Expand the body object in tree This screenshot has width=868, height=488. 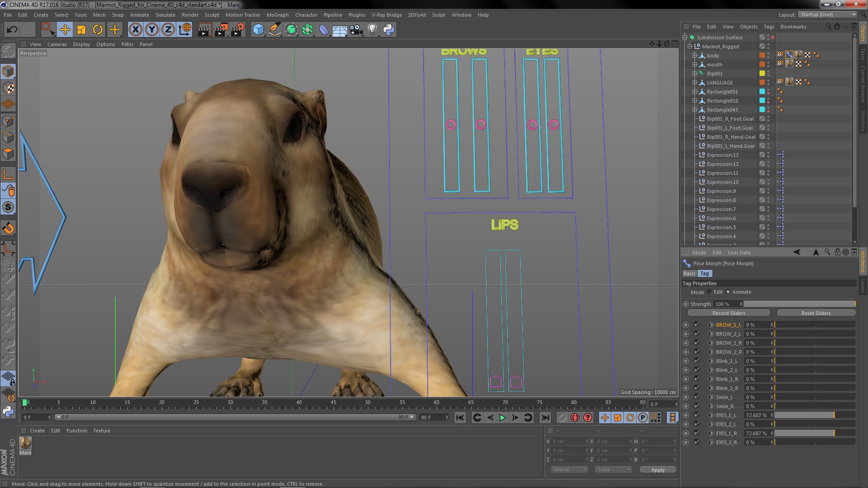[695, 56]
